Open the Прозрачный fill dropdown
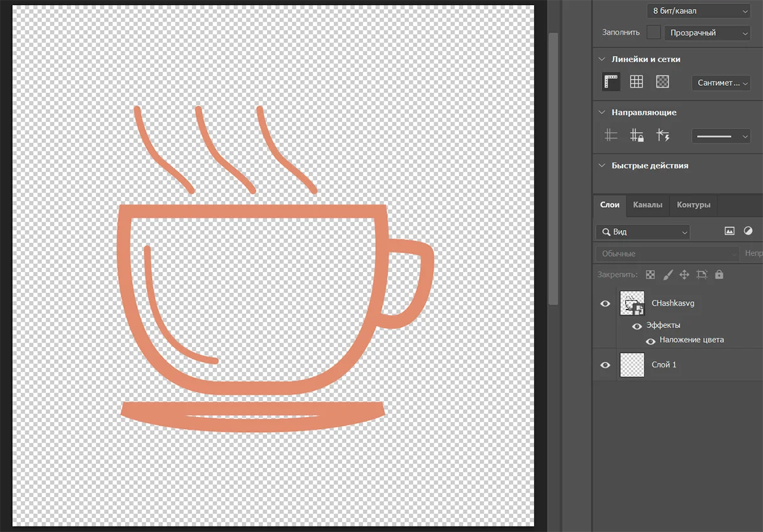 tap(707, 32)
